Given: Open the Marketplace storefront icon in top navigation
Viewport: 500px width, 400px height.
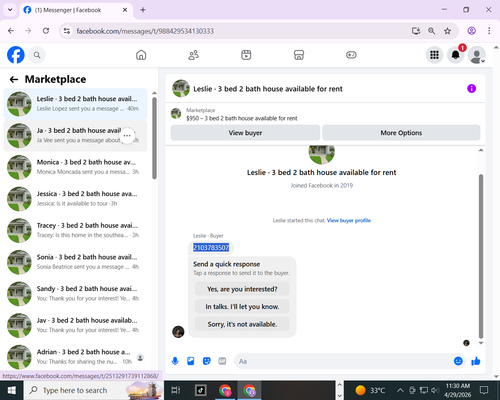Looking at the screenshot, I should click(299, 55).
